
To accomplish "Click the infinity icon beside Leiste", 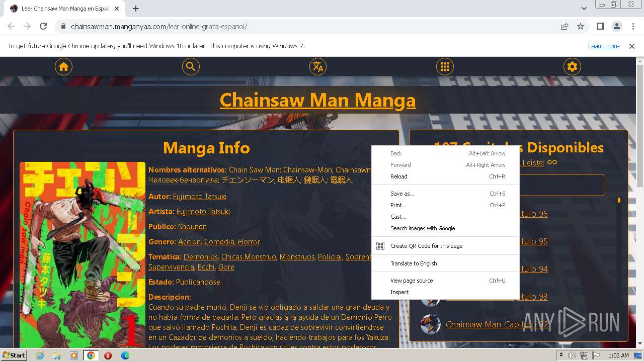I will 552,162.
